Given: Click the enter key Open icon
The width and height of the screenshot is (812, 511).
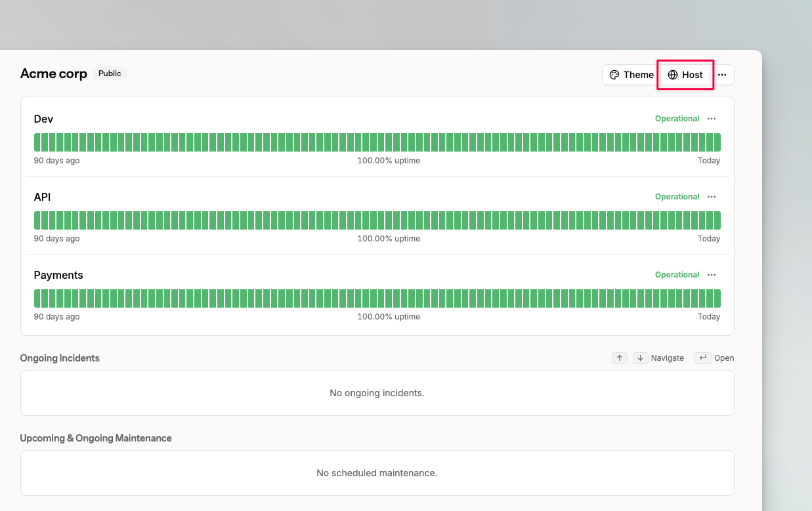Looking at the screenshot, I should tap(703, 358).
